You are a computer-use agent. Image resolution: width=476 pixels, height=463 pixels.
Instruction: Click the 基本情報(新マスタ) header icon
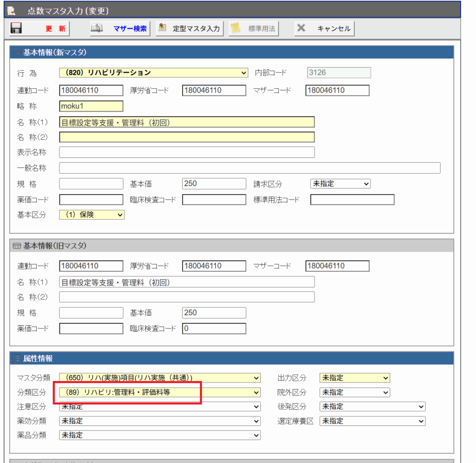coord(17,53)
